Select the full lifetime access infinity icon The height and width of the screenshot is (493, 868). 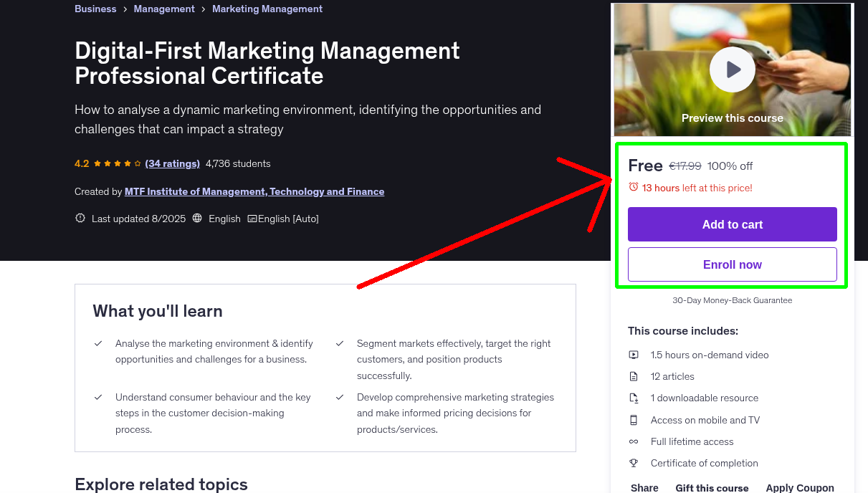click(634, 441)
